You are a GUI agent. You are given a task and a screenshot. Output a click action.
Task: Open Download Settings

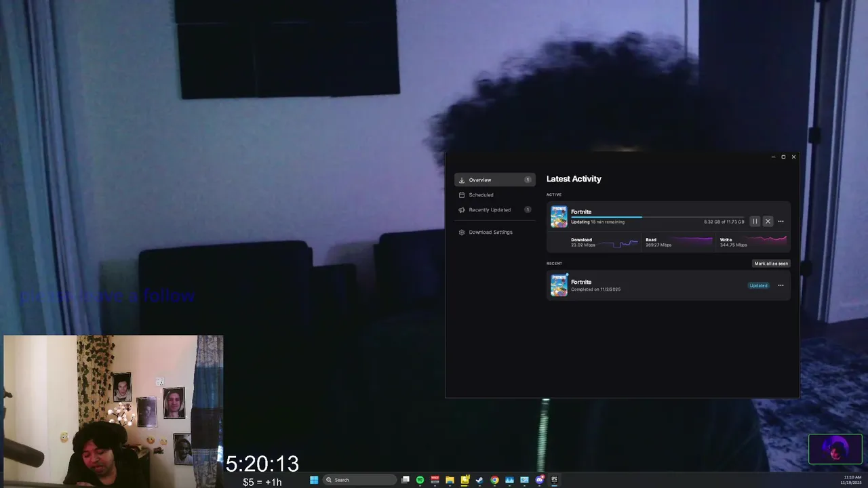(495, 232)
